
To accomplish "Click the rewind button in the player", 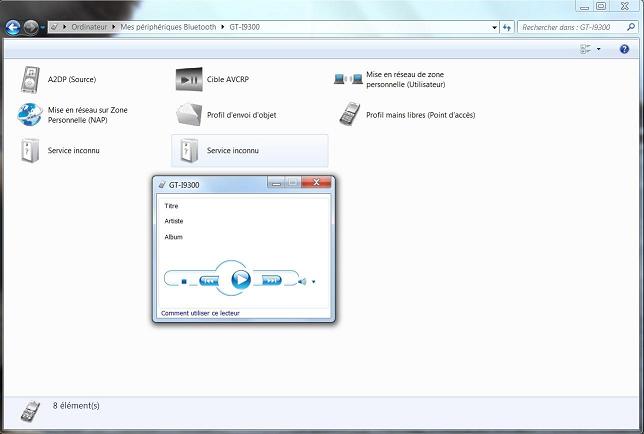I will (x=209, y=281).
